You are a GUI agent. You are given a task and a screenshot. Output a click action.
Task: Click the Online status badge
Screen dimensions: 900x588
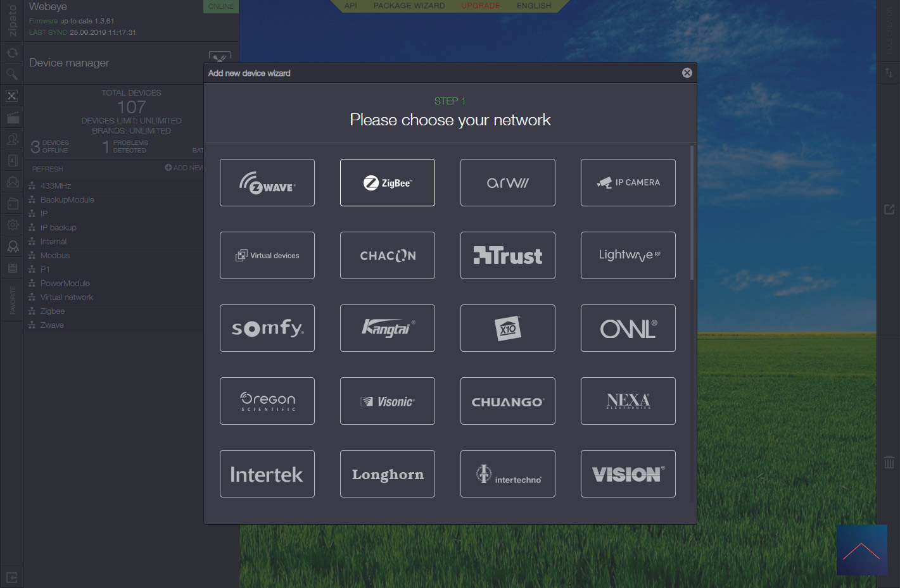(x=221, y=6)
